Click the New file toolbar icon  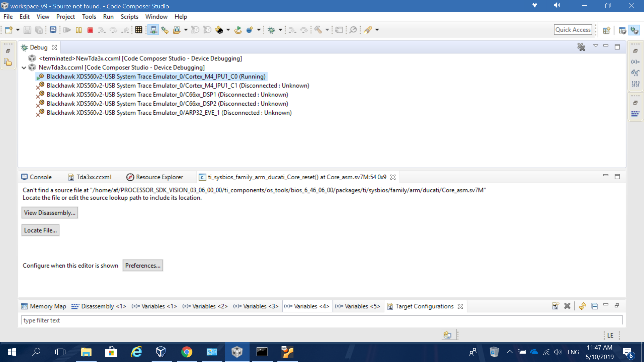point(9,30)
